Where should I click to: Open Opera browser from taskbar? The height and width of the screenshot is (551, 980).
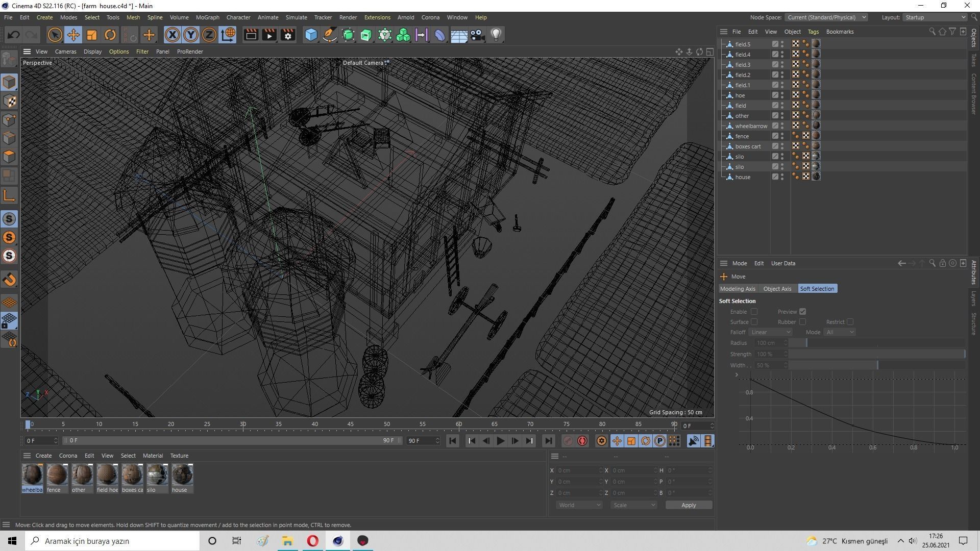click(x=312, y=541)
